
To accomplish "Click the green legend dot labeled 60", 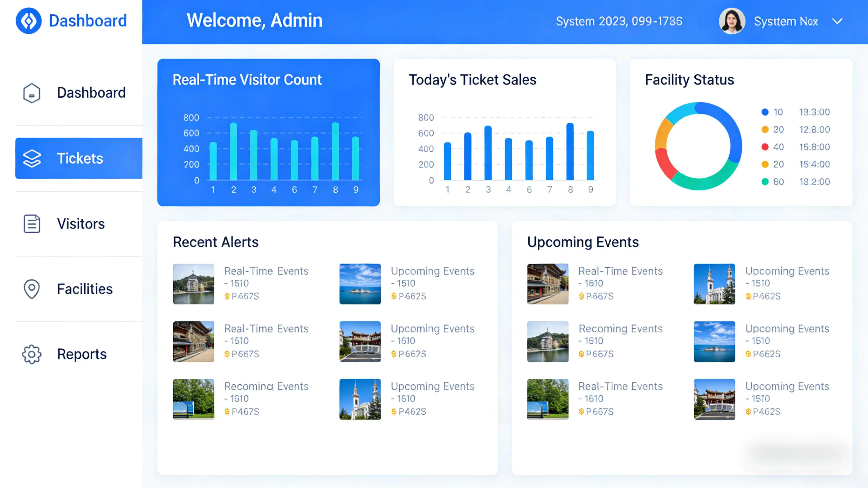I will pyautogui.click(x=765, y=182).
